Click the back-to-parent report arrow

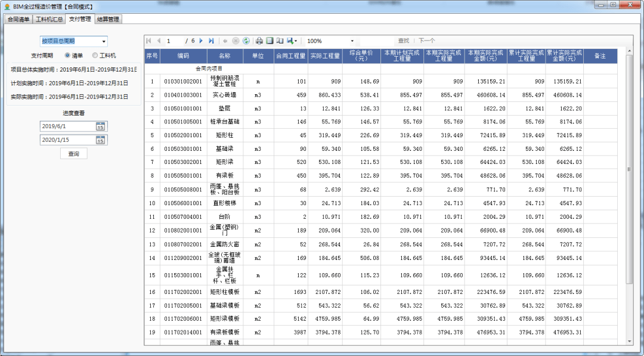225,41
